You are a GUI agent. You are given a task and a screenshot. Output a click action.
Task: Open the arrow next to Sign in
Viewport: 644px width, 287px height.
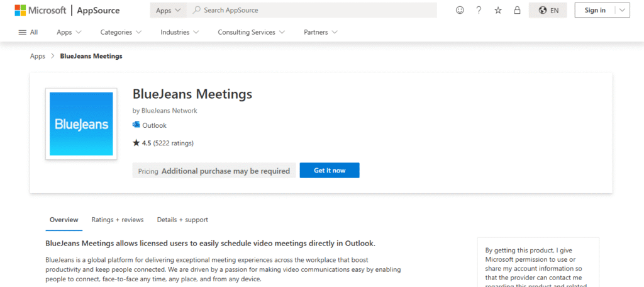[621, 10]
